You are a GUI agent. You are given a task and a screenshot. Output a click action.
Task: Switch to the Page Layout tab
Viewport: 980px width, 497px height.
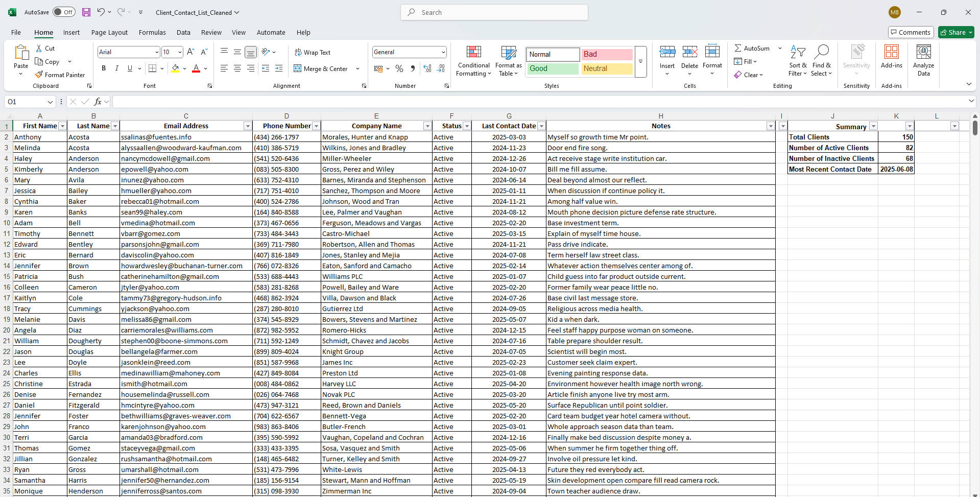109,32
